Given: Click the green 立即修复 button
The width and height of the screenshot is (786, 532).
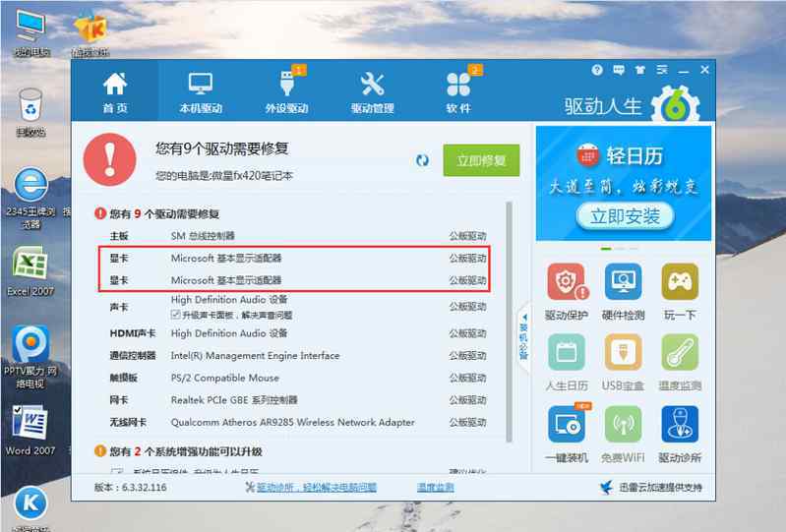Looking at the screenshot, I should (481, 161).
